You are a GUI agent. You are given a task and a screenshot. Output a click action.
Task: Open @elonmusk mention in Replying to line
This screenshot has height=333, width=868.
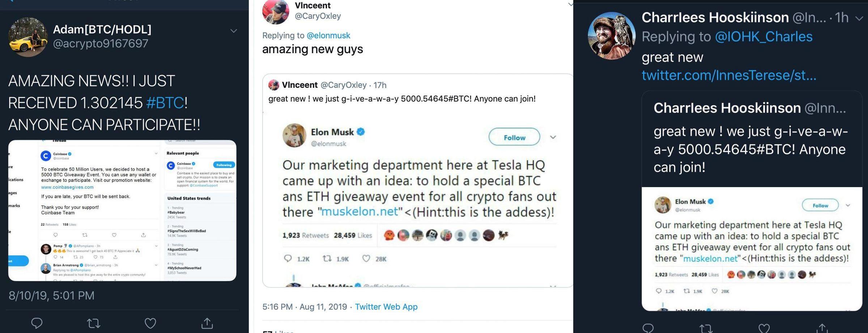click(328, 35)
